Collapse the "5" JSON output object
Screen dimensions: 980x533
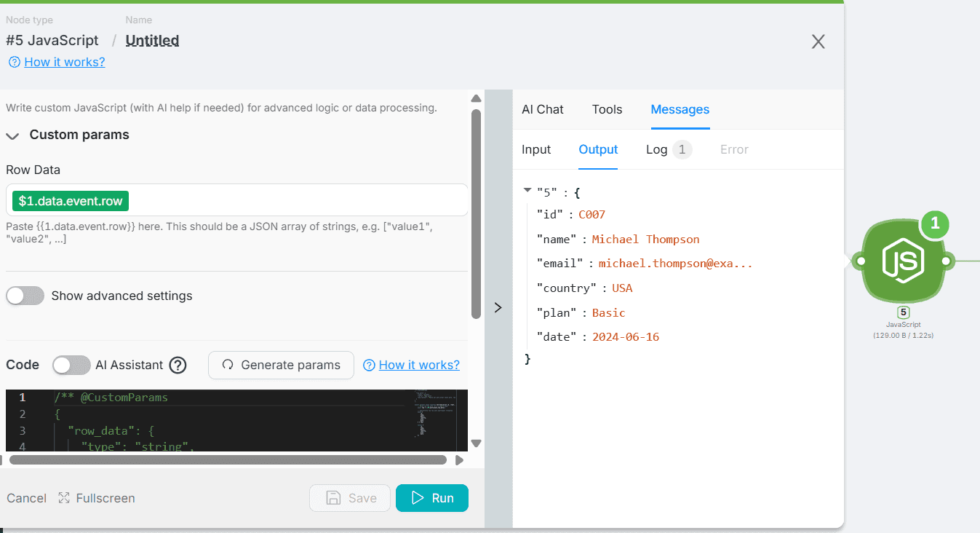pyautogui.click(x=527, y=191)
